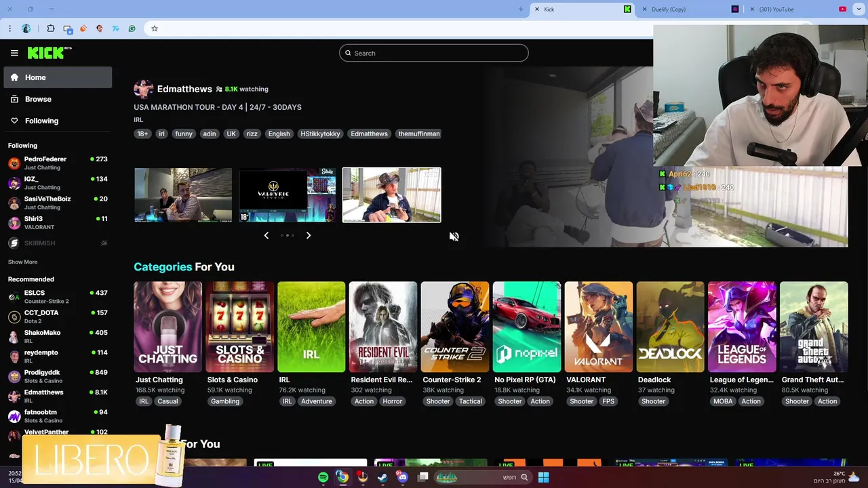The image size is (868, 488).
Task: Expand Show more in Following list
Action: click(22, 262)
